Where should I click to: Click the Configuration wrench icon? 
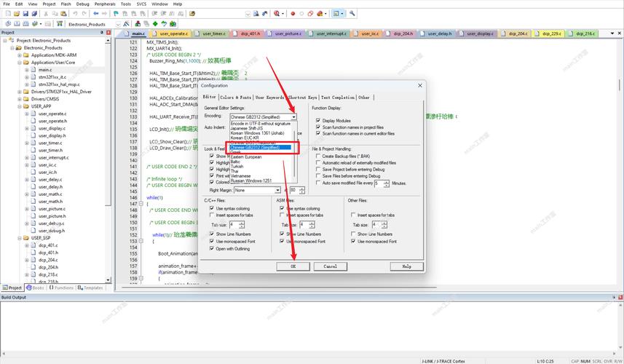click(x=352, y=14)
